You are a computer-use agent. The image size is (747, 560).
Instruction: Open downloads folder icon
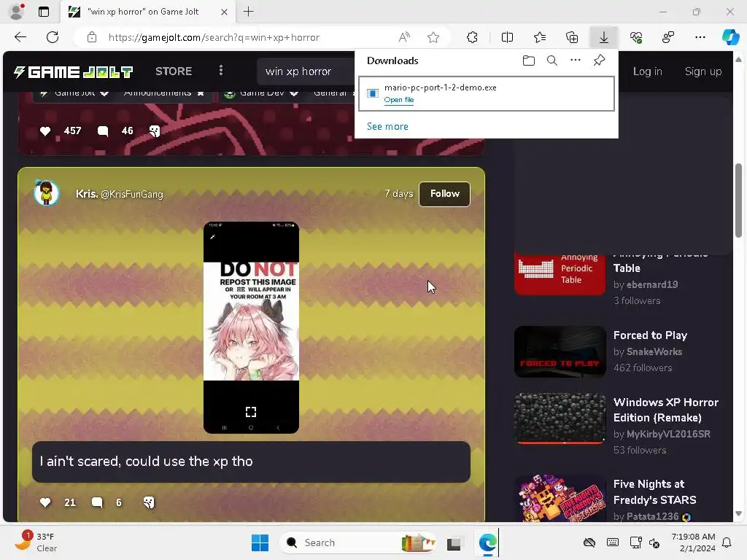point(529,61)
